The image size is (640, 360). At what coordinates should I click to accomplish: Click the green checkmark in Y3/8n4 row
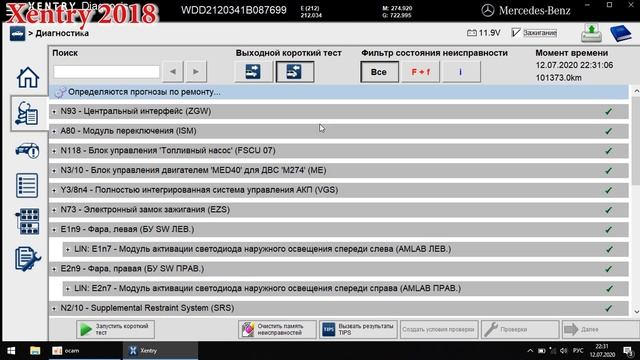[608, 190]
